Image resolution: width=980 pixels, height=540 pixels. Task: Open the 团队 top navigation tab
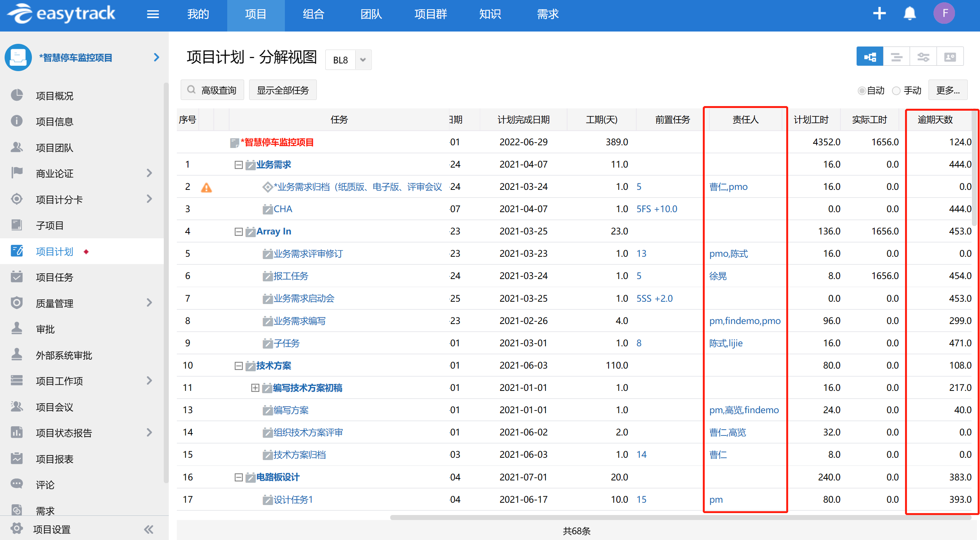371,14
